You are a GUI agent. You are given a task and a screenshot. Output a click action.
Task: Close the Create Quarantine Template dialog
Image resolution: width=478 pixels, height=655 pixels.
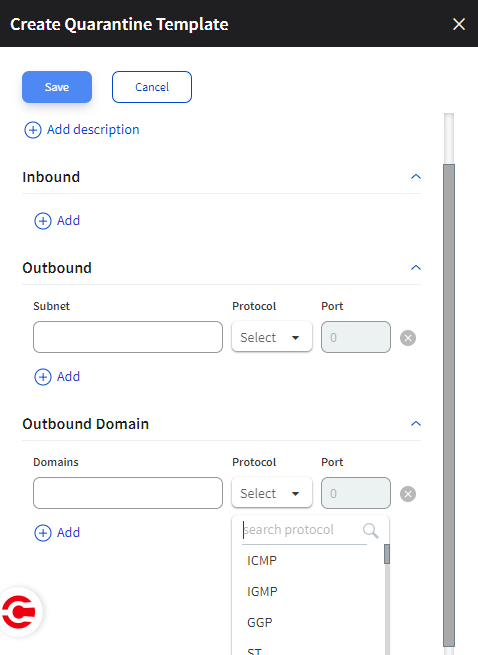click(x=459, y=24)
